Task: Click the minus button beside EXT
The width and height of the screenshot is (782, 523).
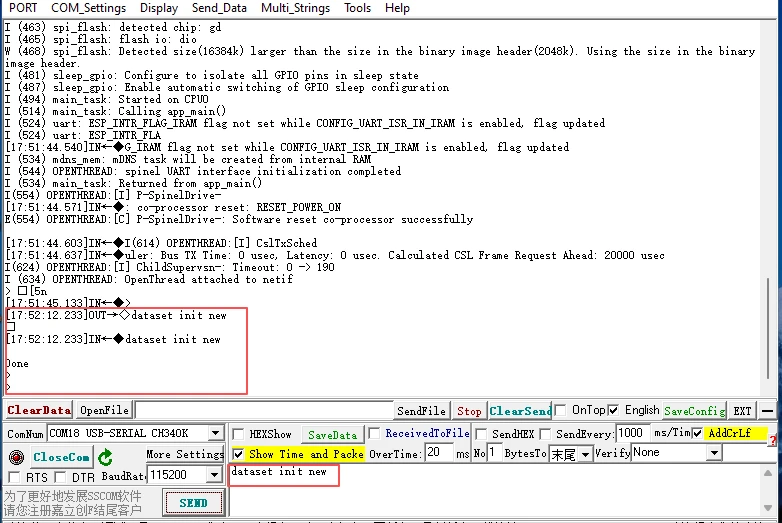Action: coord(767,410)
